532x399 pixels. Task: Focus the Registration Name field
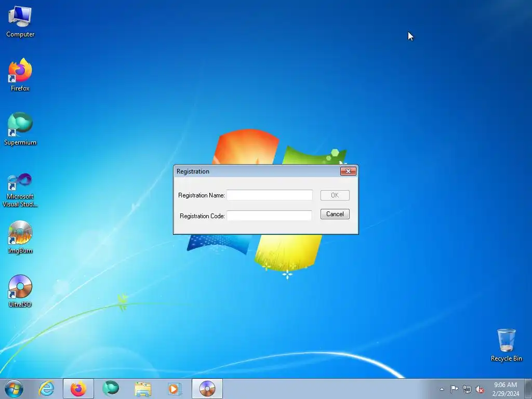click(270, 195)
